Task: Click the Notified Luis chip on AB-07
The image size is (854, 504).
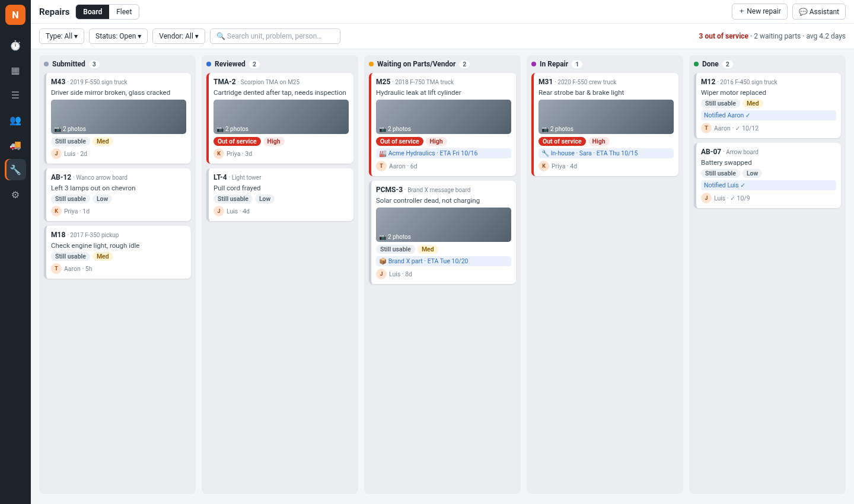Action: point(769,185)
